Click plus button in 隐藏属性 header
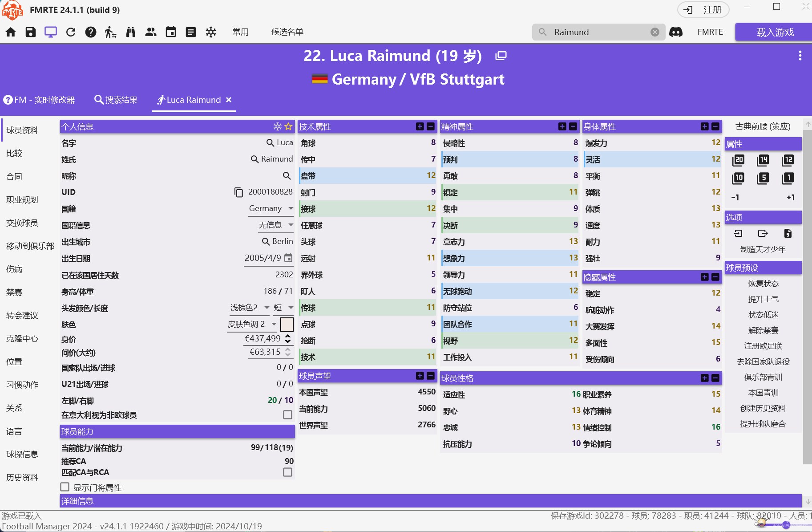Image resolution: width=812 pixels, height=532 pixels. click(705, 277)
